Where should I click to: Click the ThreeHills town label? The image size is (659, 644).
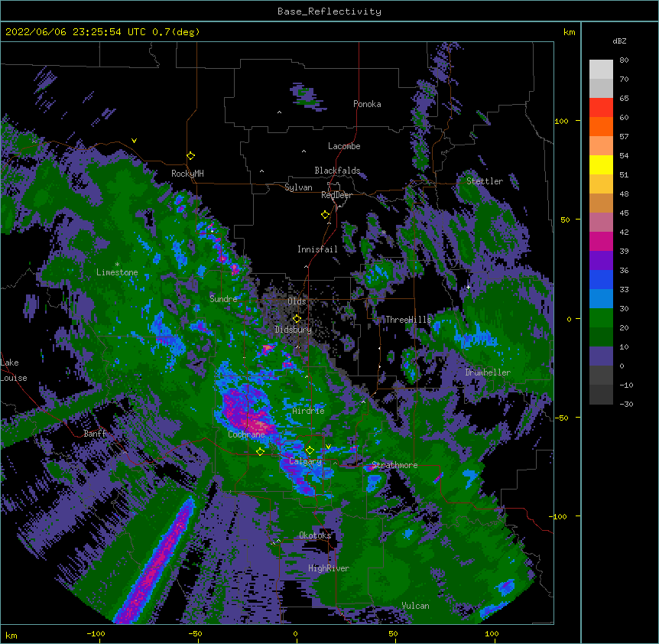coord(408,320)
